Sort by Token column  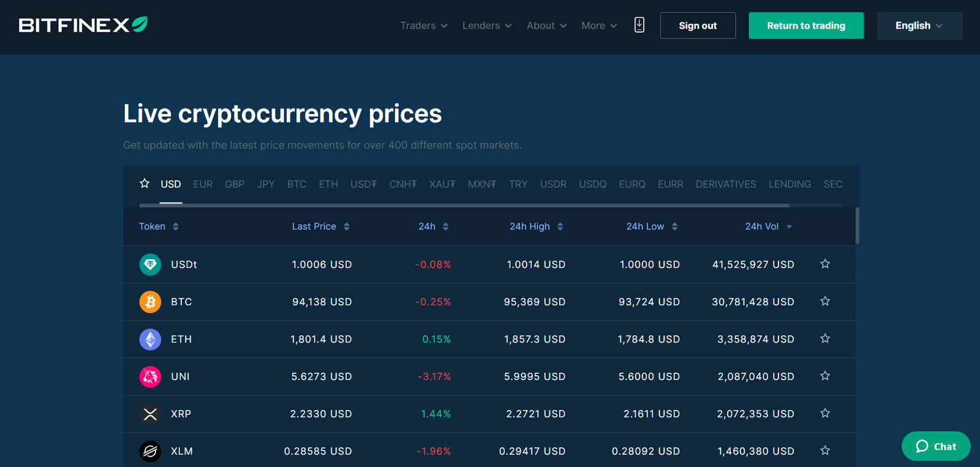[159, 226]
